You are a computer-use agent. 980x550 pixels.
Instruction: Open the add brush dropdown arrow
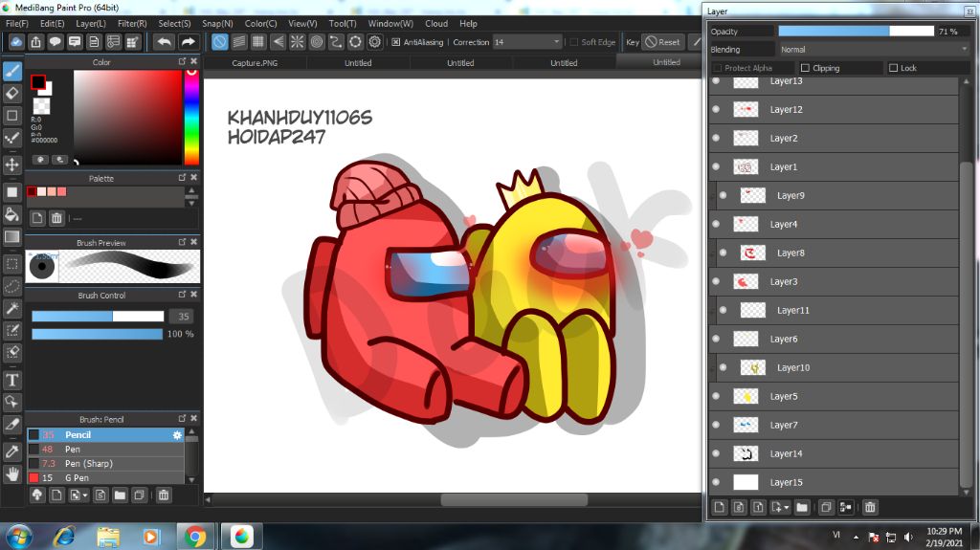85,495
